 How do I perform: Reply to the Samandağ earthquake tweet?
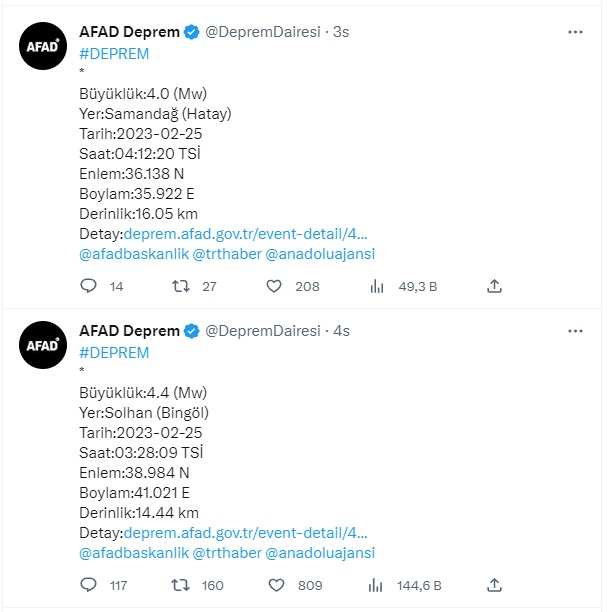[88, 286]
